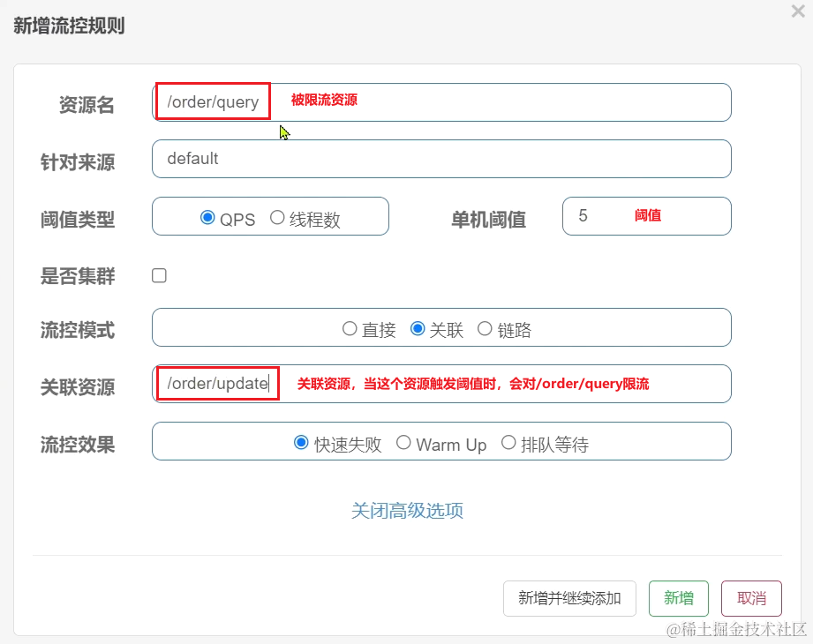
Task: Choose 关联 flow control mode
Action: click(418, 328)
